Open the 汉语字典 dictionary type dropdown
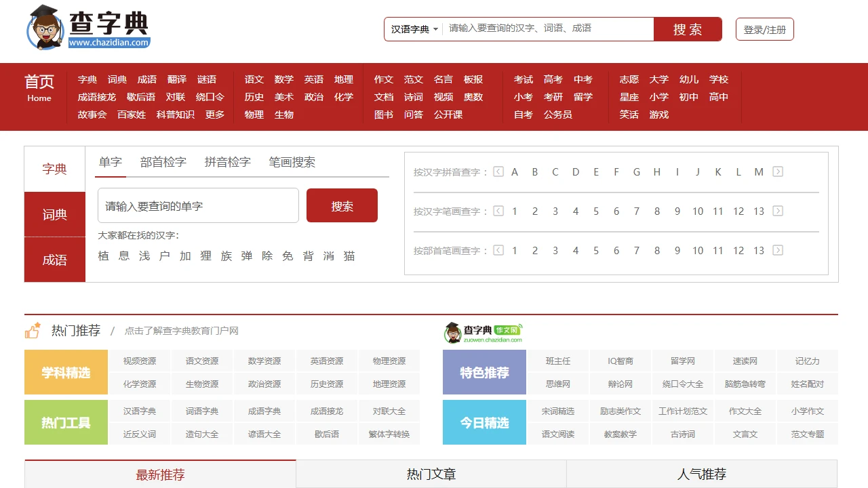Viewport: 868px width, 488px height. coord(413,28)
